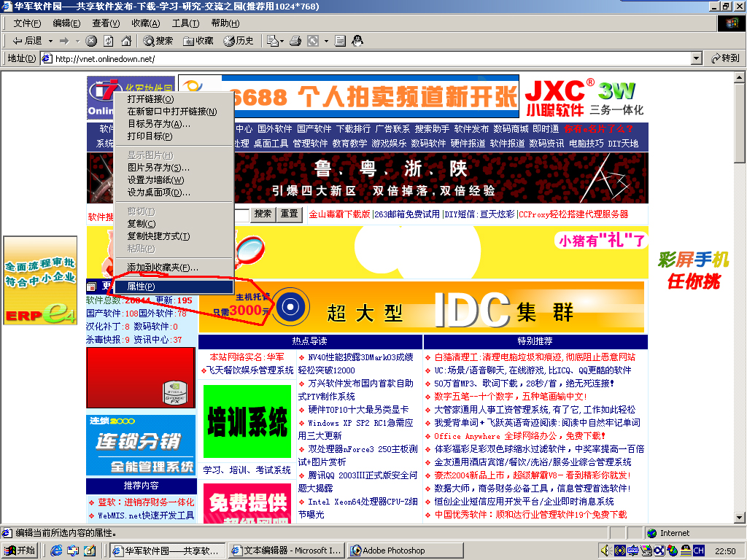
Task: Choose 设为桌面项(D) in the context menu
Action: pyautogui.click(x=174, y=192)
